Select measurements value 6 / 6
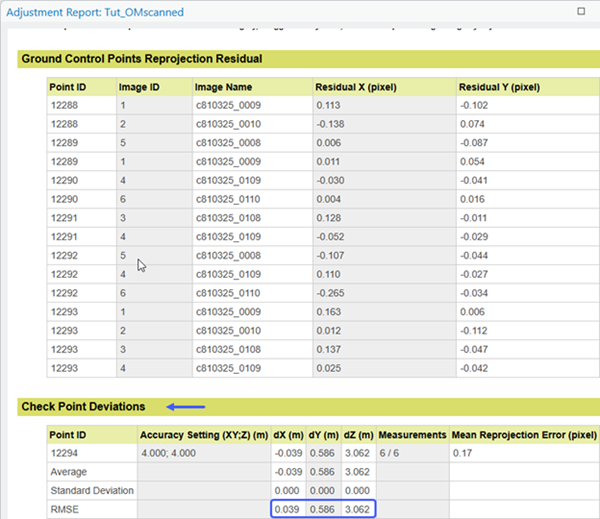Screen dimensions: 600x519 click(389, 453)
